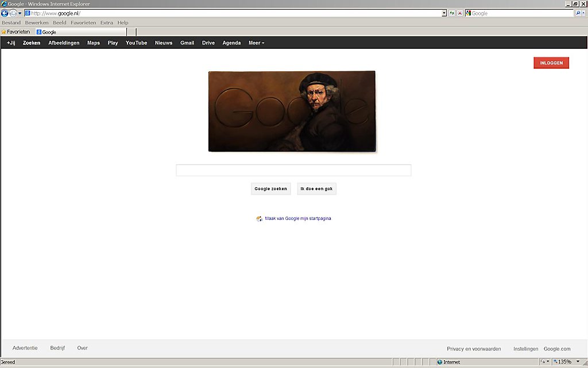Image resolution: width=588 pixels, height=368 pixels.
Task: Open the Bewerken menu
Action: click(37, 22)
